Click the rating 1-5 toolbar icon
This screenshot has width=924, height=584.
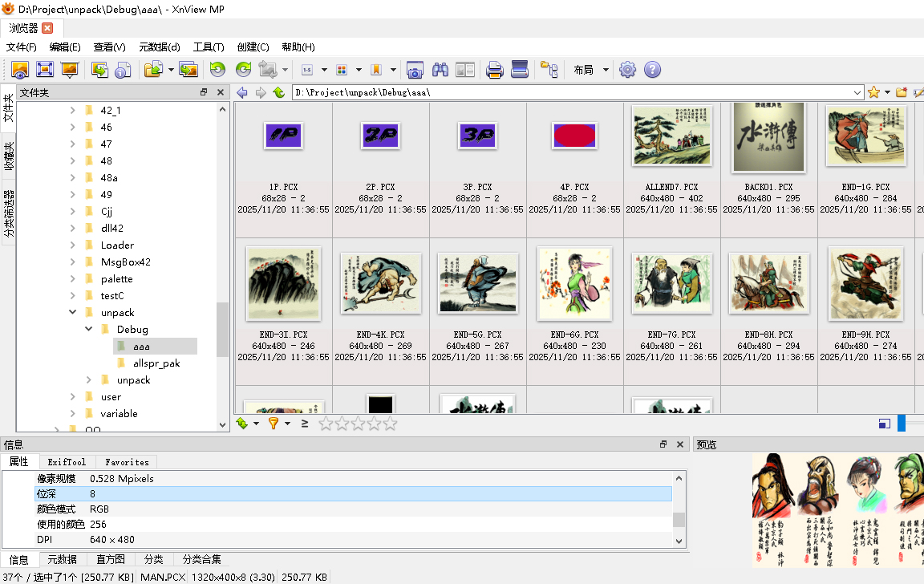(x=307, y=70)
